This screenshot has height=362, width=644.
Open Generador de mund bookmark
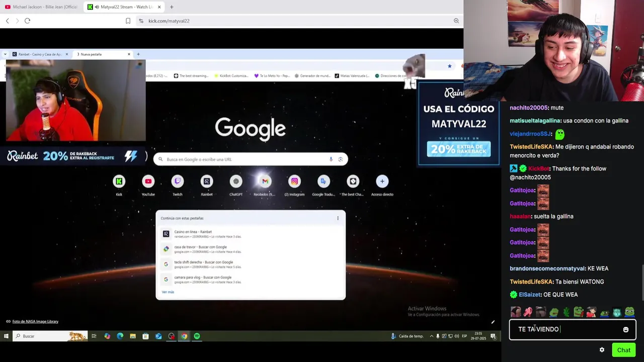tap(313, 76)
